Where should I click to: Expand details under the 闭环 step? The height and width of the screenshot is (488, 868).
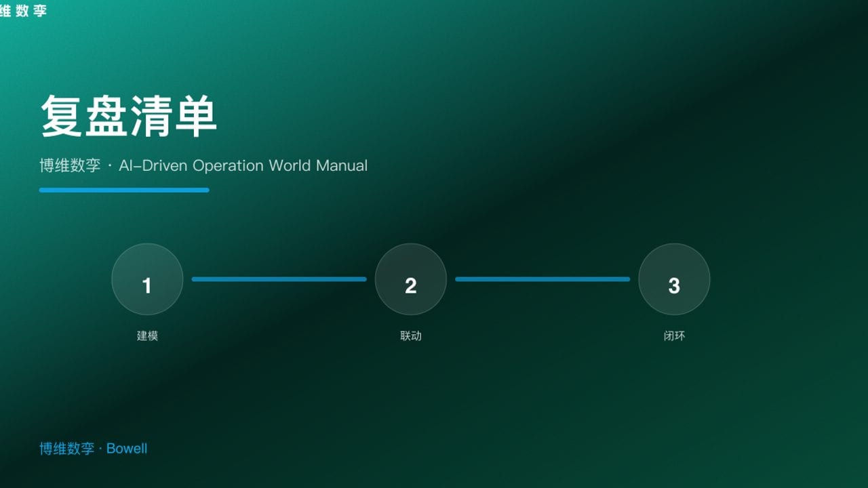(x=674, y=335)
